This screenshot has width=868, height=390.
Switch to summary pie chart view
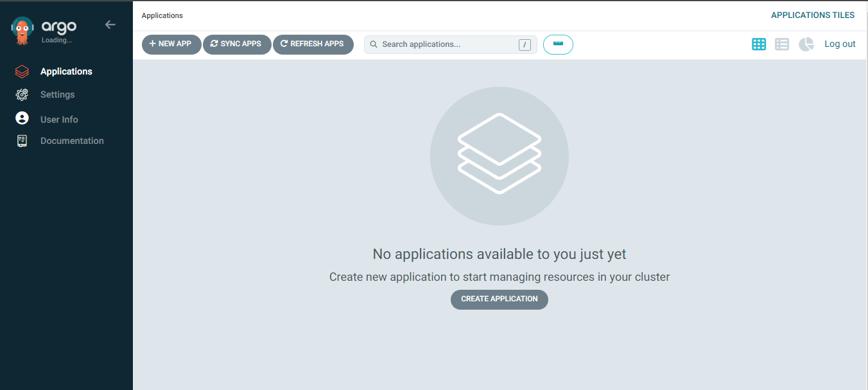click(x=806, y=44)
